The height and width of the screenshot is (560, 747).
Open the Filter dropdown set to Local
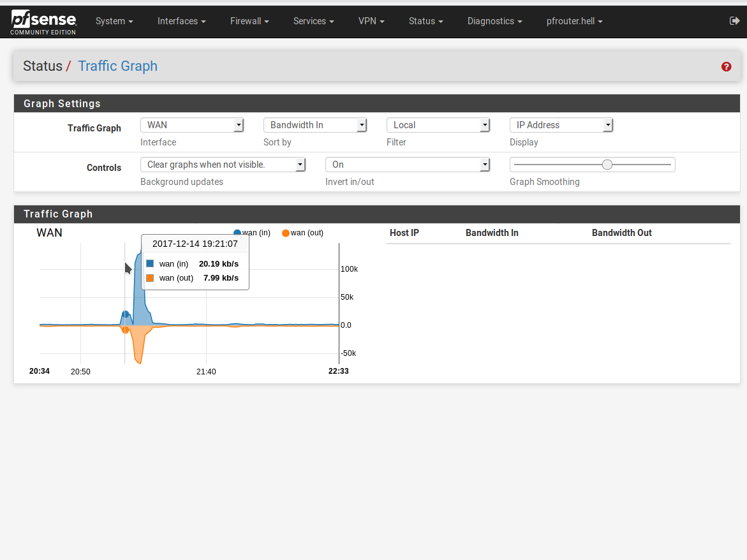[438, 125]
